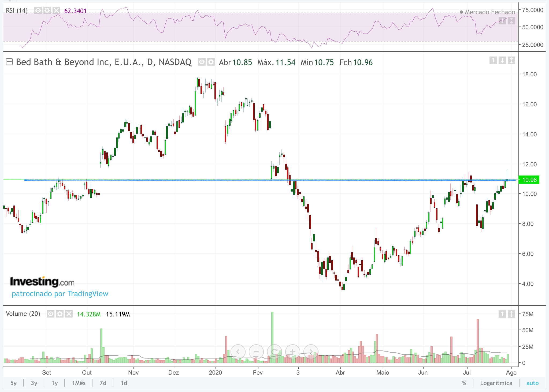This screenshot has width=549, height=392.
Task: Select the 1d time range
Action: [x=124, y=383]
